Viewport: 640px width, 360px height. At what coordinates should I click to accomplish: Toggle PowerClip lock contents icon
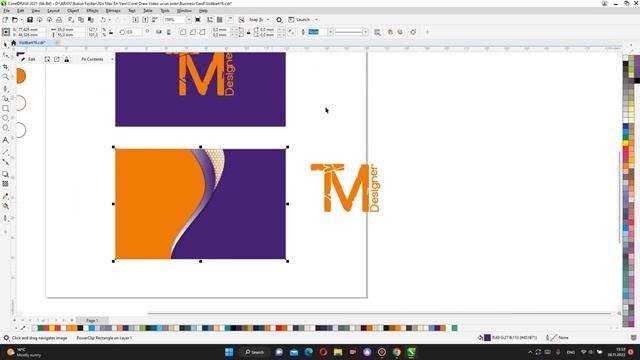click(67, 59)
